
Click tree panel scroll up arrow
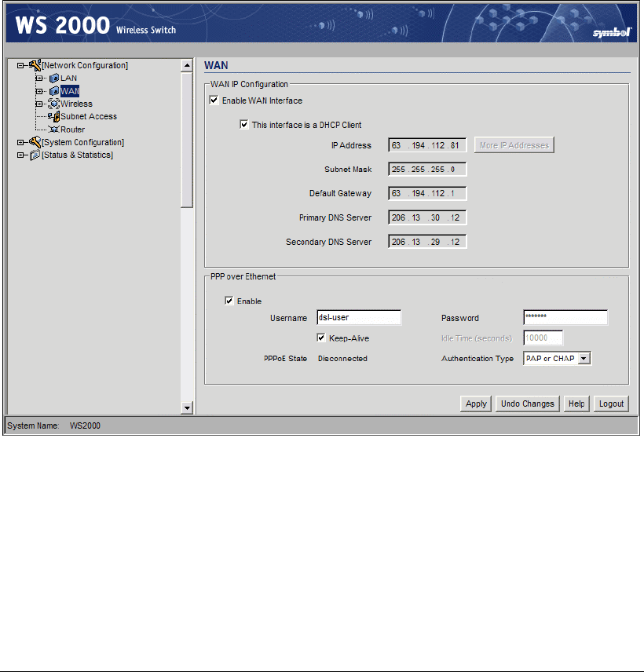click(187, 66)
